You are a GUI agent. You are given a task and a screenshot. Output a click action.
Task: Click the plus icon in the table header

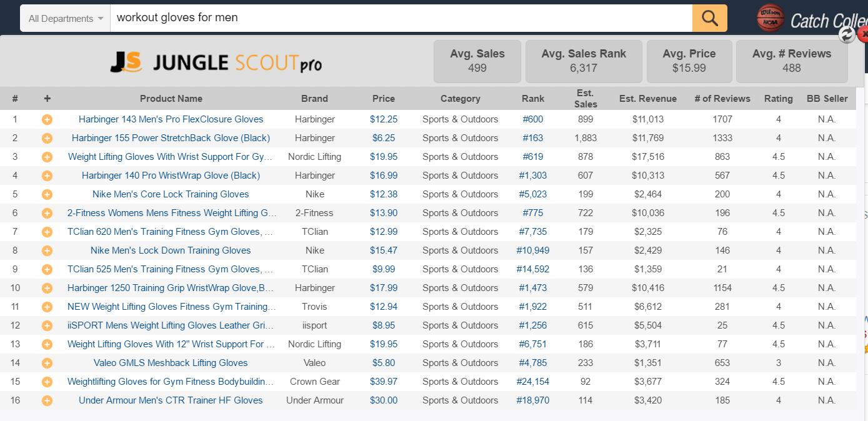pyautogui.click(x=47, y=99)
